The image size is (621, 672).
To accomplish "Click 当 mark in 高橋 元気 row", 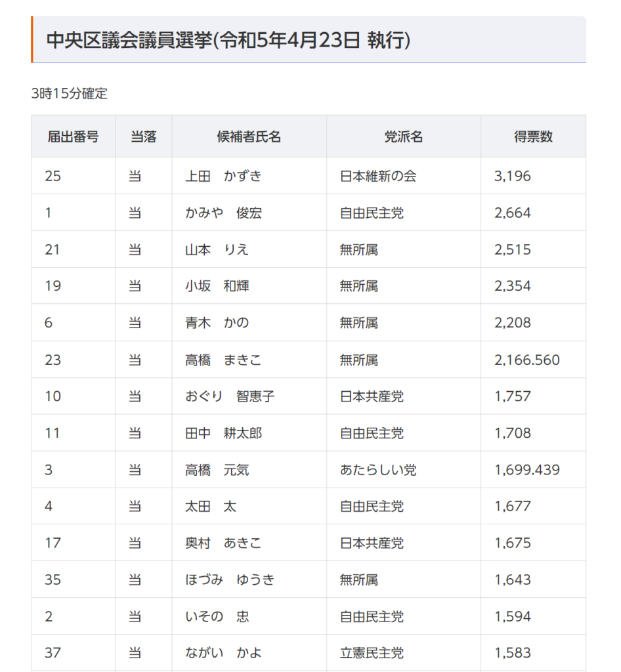I will point(135,470).
